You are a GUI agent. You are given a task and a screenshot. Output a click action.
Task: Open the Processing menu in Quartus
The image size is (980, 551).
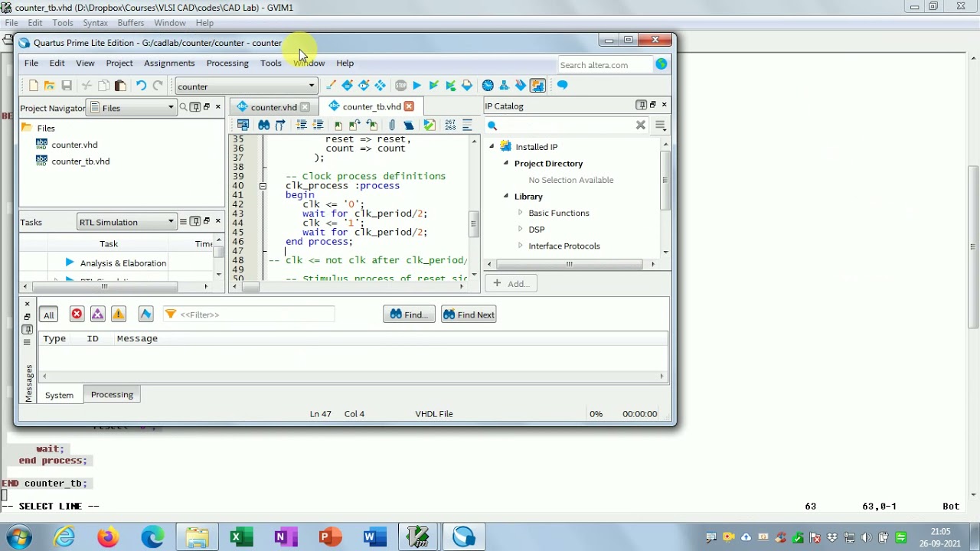[227, 64]
